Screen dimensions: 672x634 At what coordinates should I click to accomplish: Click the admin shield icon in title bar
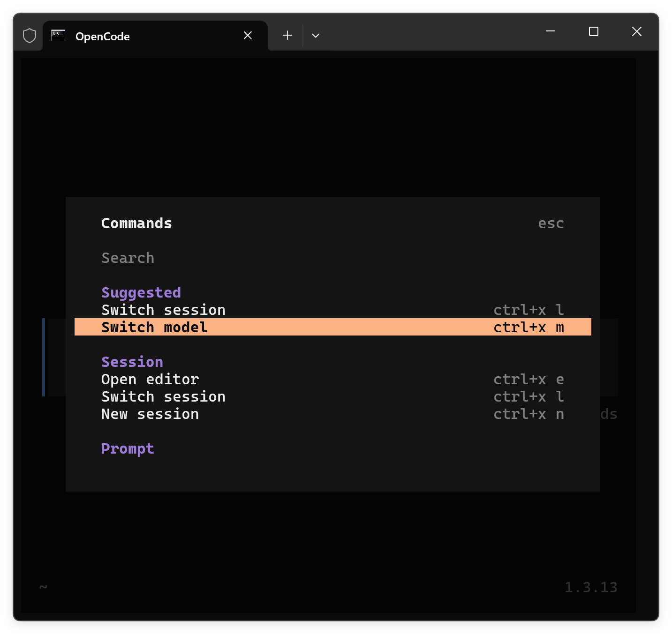[x=30, y=36]
